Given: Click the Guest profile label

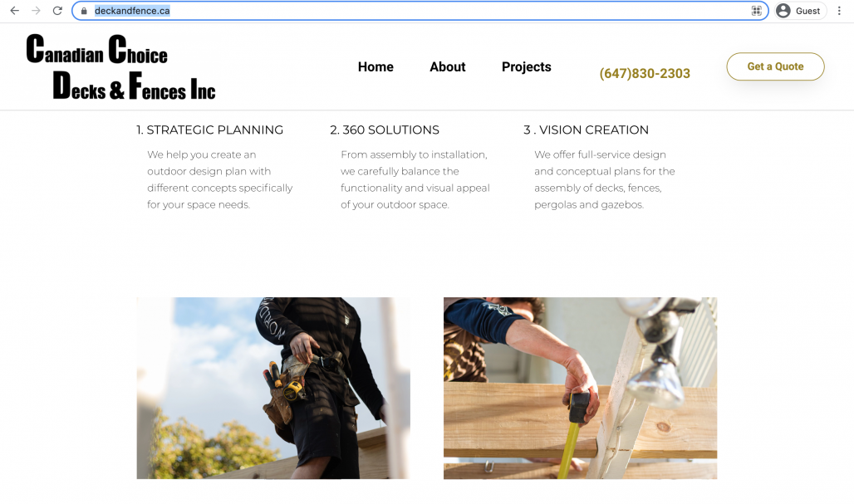Looking at the screenshot, I should [807, 11].
